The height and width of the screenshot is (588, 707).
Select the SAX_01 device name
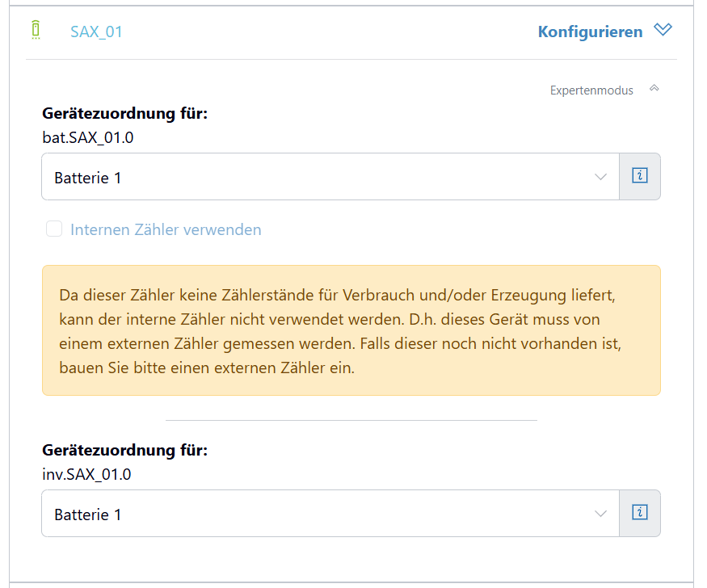(96, 31)
